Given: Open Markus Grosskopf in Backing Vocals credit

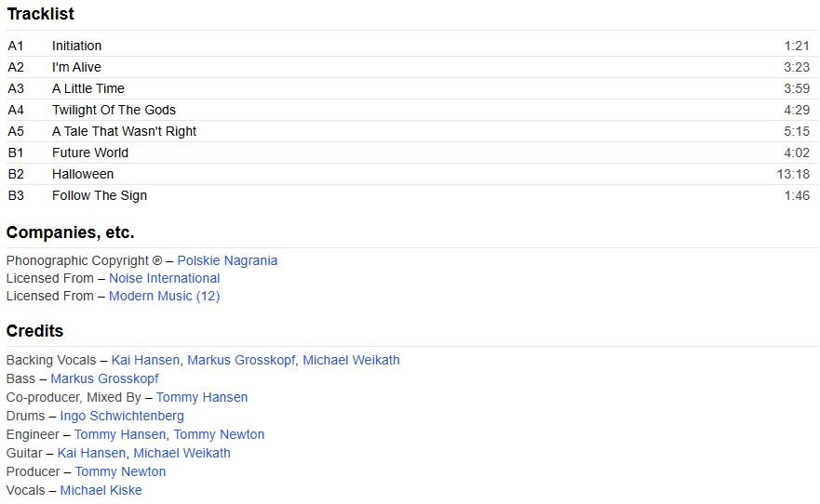Looking at the screenshot, I should (x=241, y=360).
